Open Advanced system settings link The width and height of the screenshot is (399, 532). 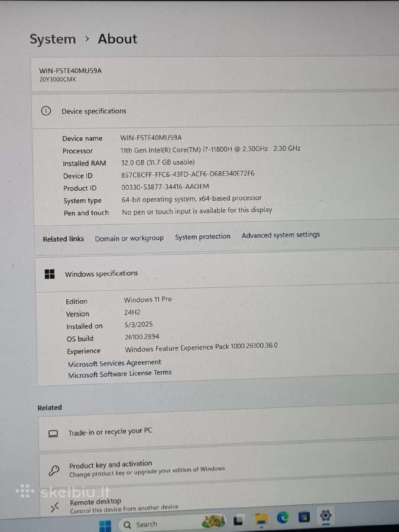pos(281,235)
